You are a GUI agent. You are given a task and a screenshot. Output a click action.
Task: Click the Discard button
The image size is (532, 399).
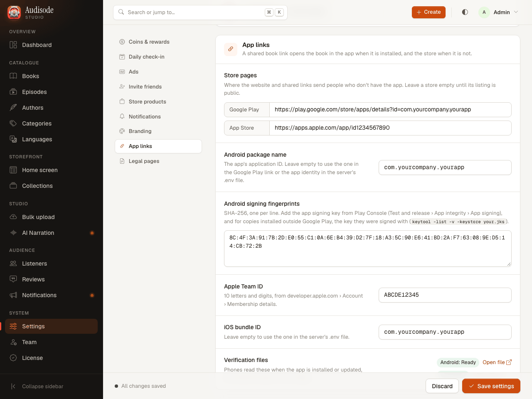point(442,386)
